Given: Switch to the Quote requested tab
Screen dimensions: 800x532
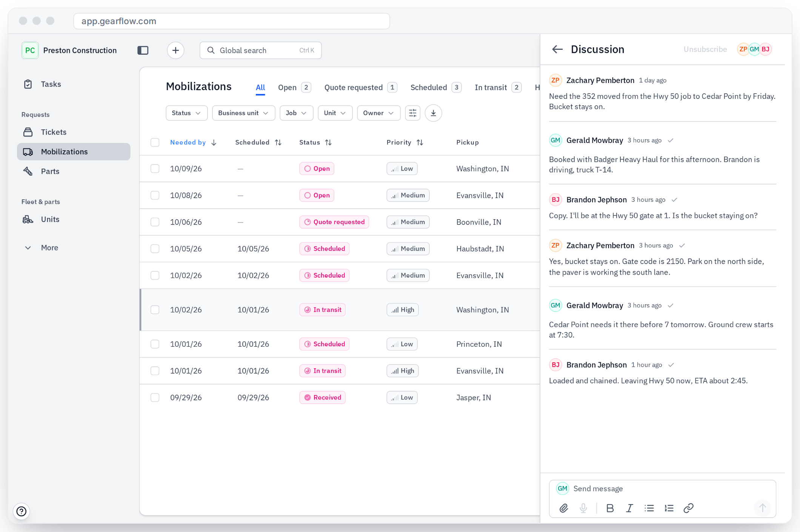Looking at the screenshot, I should [x=361, y=88].
